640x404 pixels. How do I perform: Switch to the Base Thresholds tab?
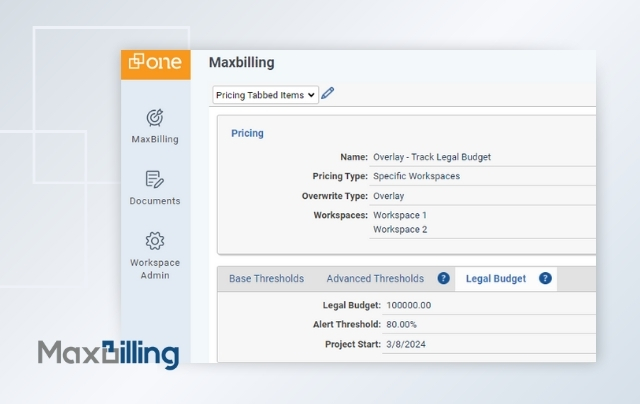(267, 278)
